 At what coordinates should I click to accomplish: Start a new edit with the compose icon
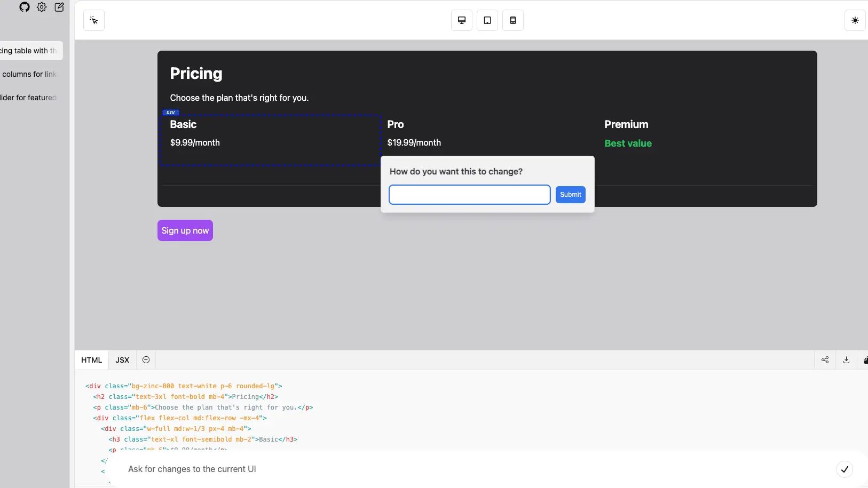pyautogui.click(x=59, y=7)
